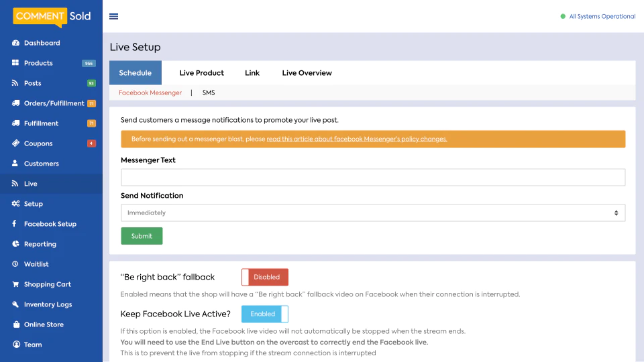Click the Inventory Logs wrench icon

click(15, 304)
